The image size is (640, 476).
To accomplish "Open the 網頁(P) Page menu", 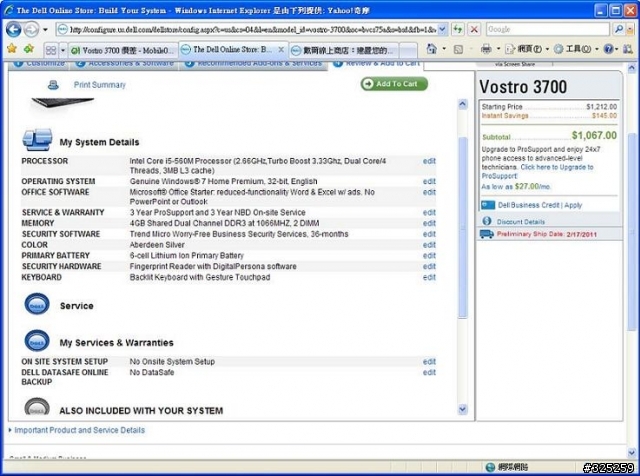I will 527,49.
